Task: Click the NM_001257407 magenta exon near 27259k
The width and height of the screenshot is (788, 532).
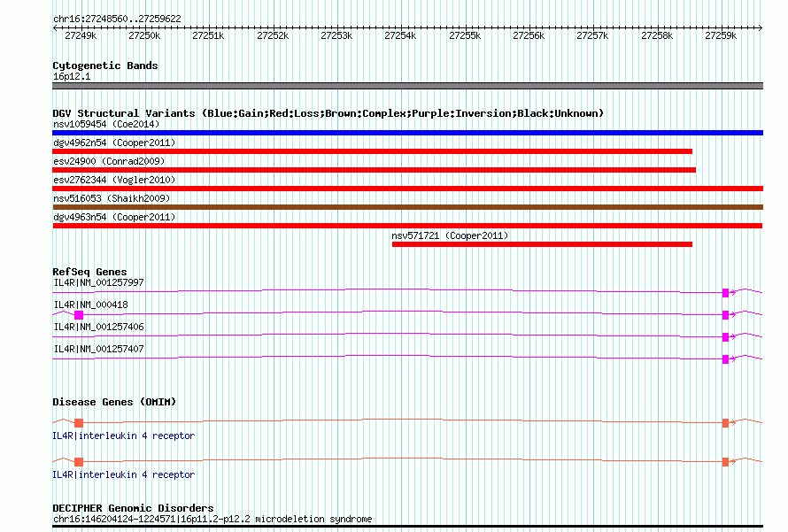Action: pyautogui.click(x=725, y=359)
